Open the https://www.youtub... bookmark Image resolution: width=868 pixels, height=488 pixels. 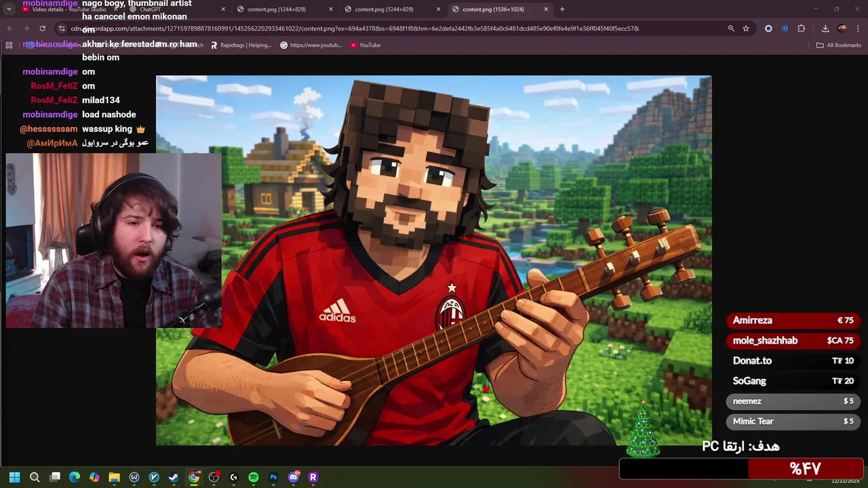click(311, 45)
